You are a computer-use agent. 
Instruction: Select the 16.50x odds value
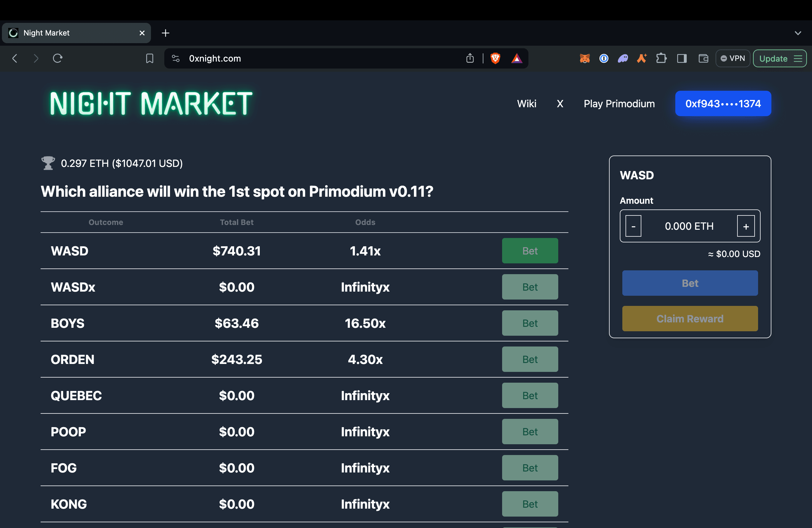coord(365,323)
